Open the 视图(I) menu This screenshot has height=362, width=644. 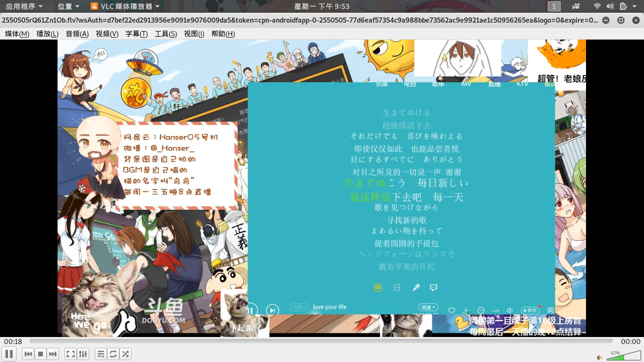pyautogui.click(x=194, y=34)
